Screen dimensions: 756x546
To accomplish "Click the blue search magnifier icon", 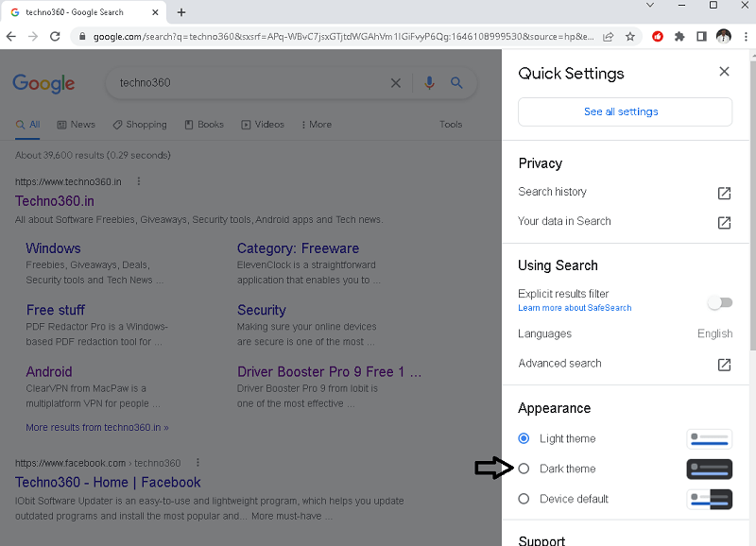I will [457, 83].
